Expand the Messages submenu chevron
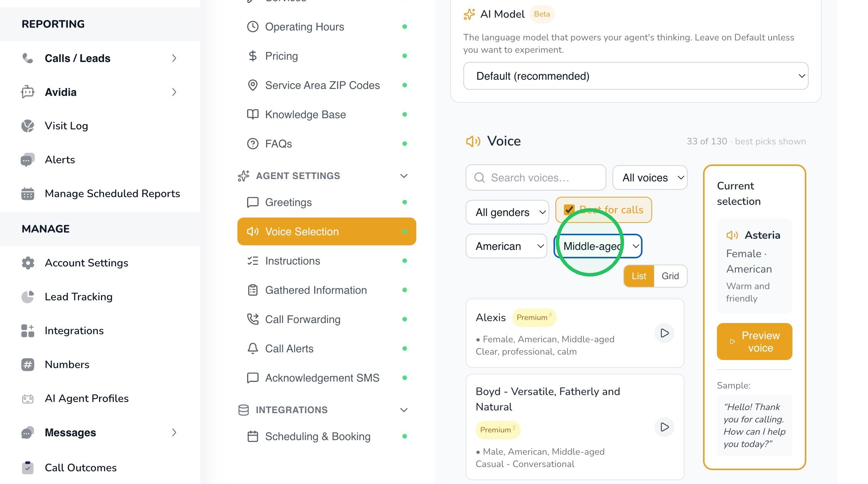Viewport: 868px width, 484px height. pos(174,432)
